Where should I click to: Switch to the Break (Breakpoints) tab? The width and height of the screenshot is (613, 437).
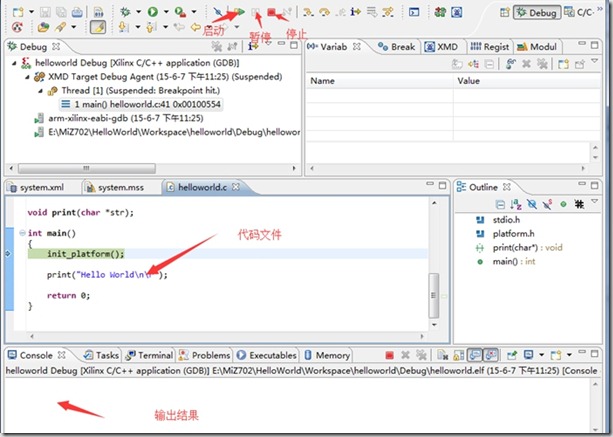click(396, 47)
